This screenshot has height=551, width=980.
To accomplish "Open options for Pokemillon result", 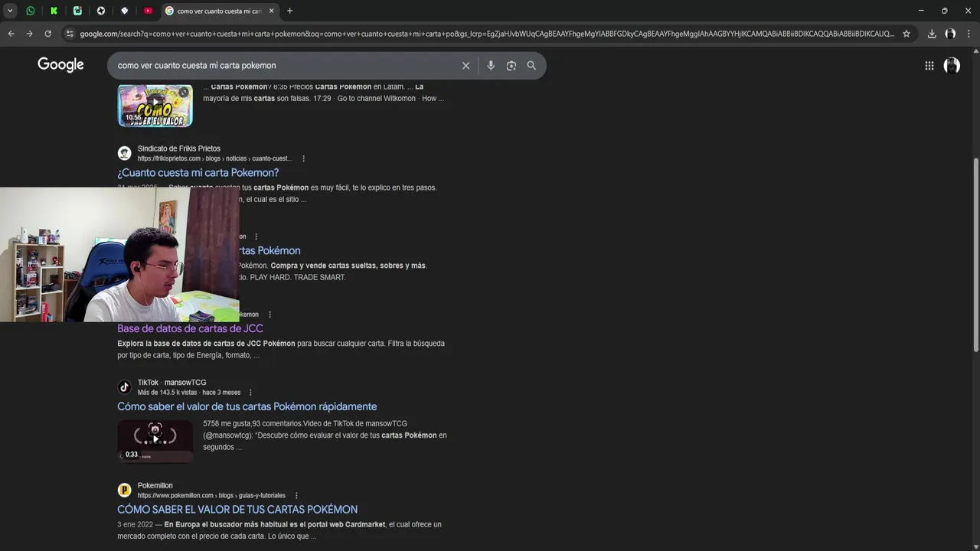I will (296, 496).
